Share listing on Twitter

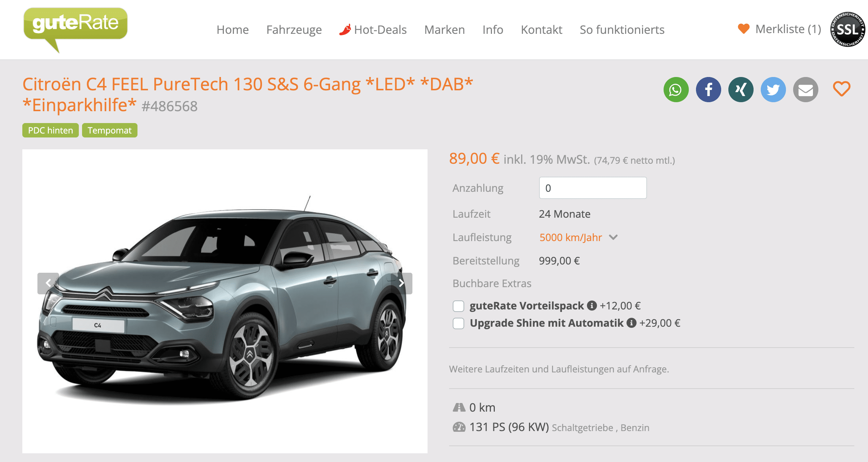[x=773, y=90]
